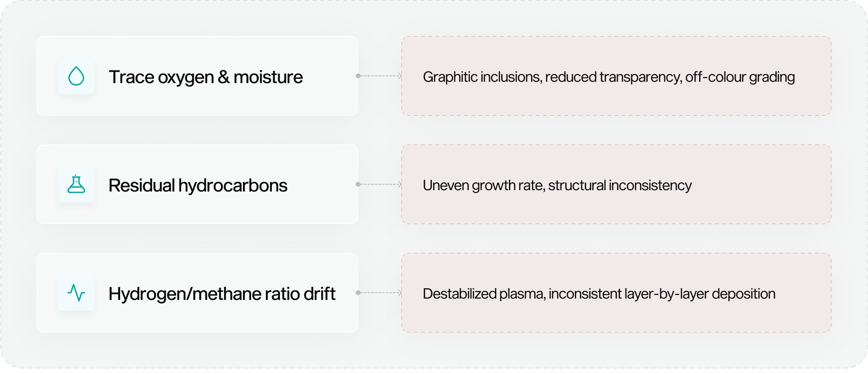
Task: Open the Graphitic inclusions result box
Action: point(616,76)
